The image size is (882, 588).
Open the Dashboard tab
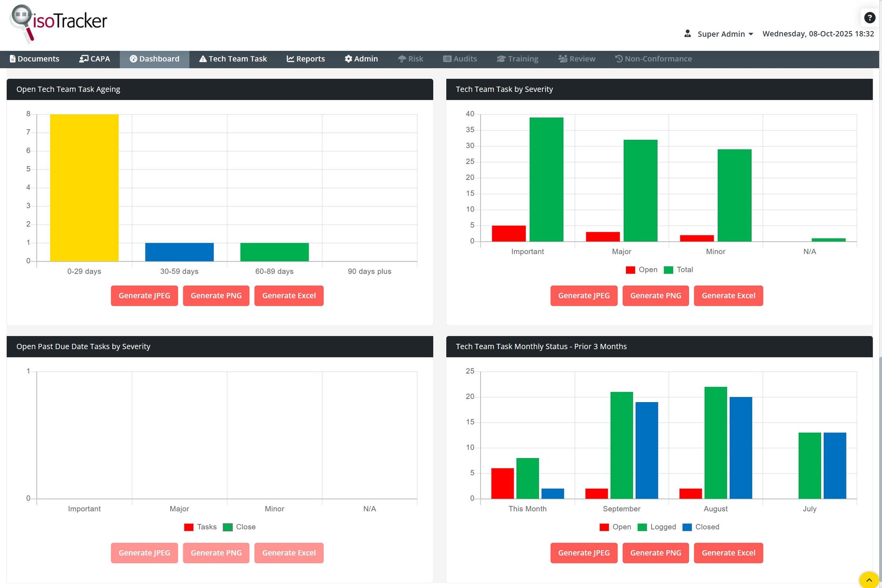point(154,59)
